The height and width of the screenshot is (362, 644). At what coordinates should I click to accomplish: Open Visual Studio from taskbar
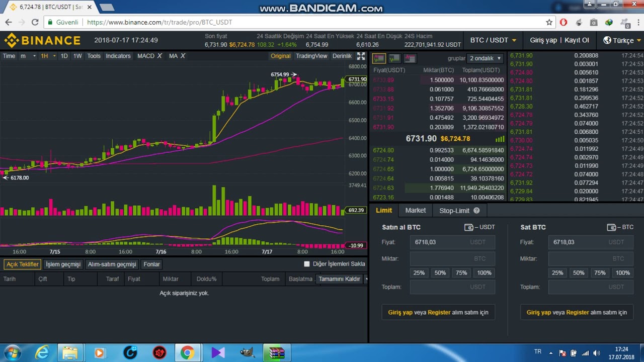[x=218, y=352]
